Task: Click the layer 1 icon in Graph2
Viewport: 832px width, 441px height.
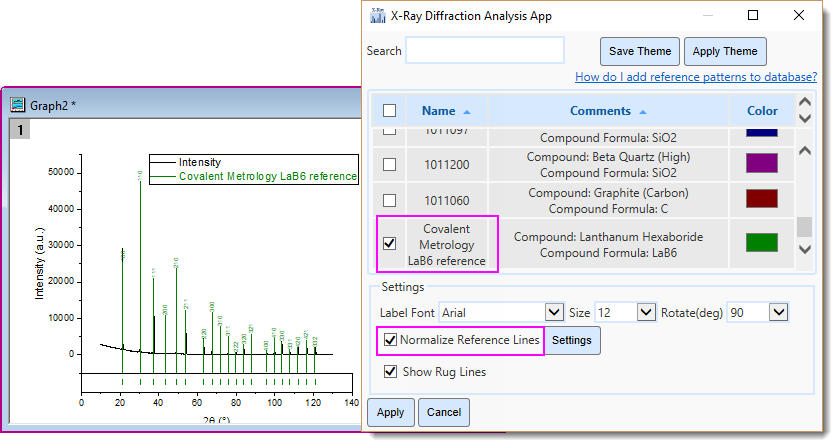Action: coord(20,129)
